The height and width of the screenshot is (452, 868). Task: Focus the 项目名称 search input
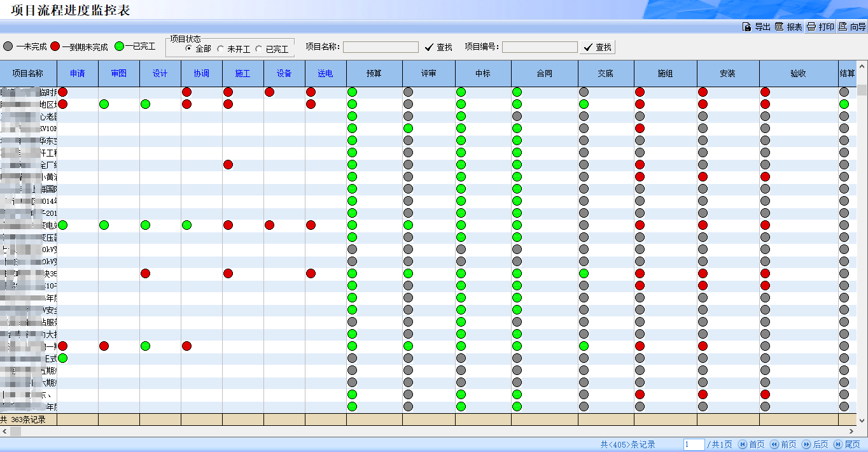point(381,47)
